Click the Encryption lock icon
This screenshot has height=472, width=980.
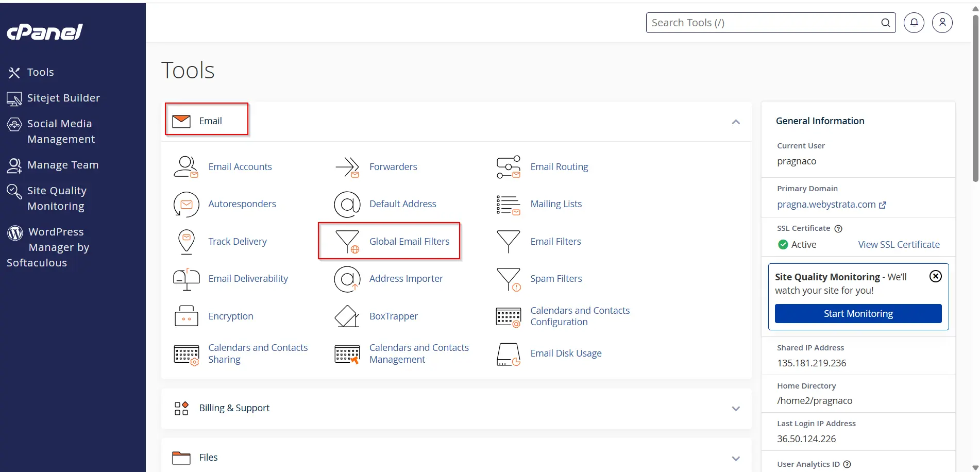pos(186,316)
